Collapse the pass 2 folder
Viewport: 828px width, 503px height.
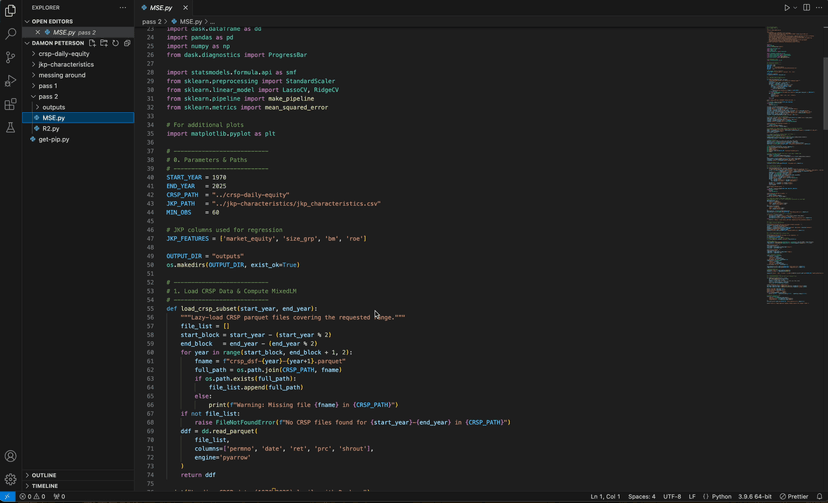click(78, 97)
